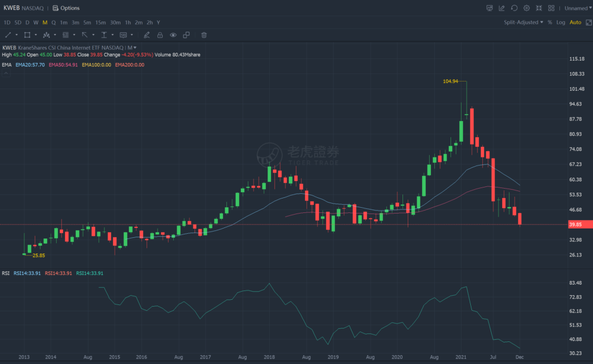Screen dimensions: 593x364
Task: Switch to the D daily timeframe
Action: [27, 23]
